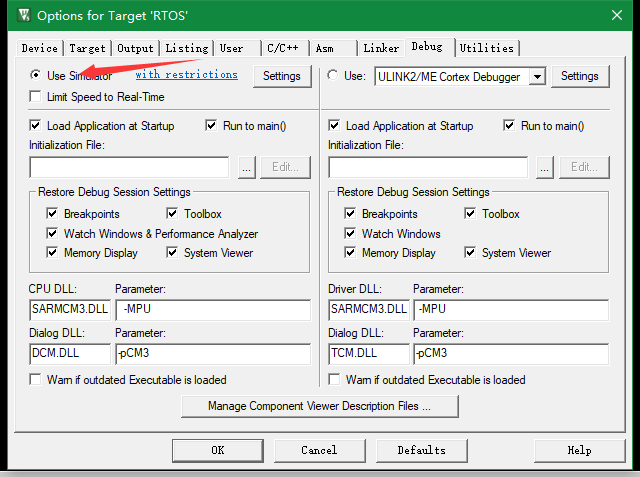
Task: Switch to the Target tab
Action: [x=87, y=48]
